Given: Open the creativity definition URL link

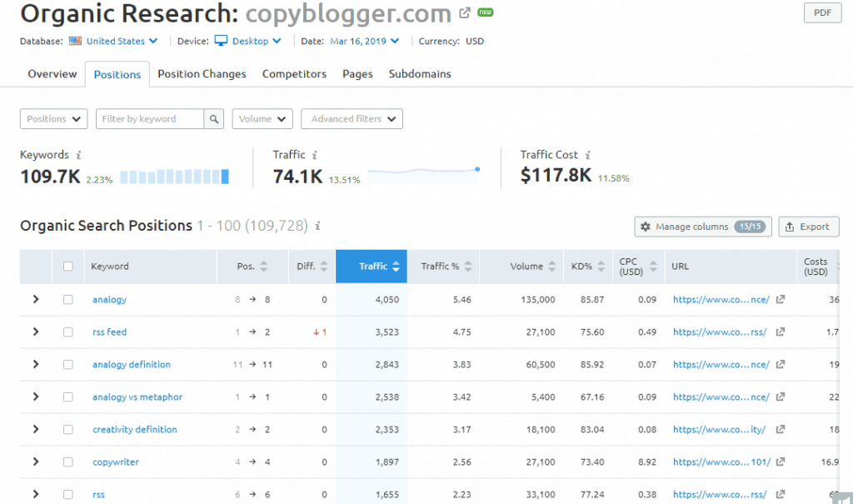Looking at the screenshot, I should [x=719, y=429].
